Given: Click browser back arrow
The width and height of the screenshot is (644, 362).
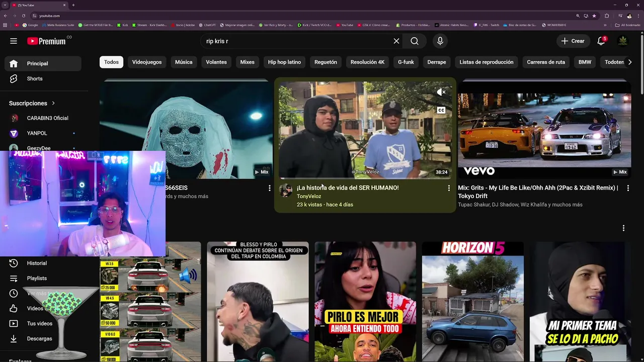Looking at the screenshot, I should (6, 16).
